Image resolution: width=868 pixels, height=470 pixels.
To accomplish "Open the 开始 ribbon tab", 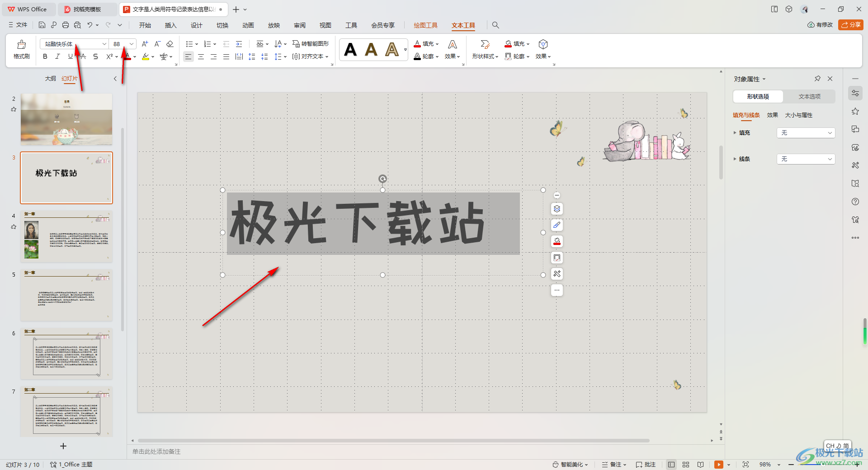I will click(145, 25).
